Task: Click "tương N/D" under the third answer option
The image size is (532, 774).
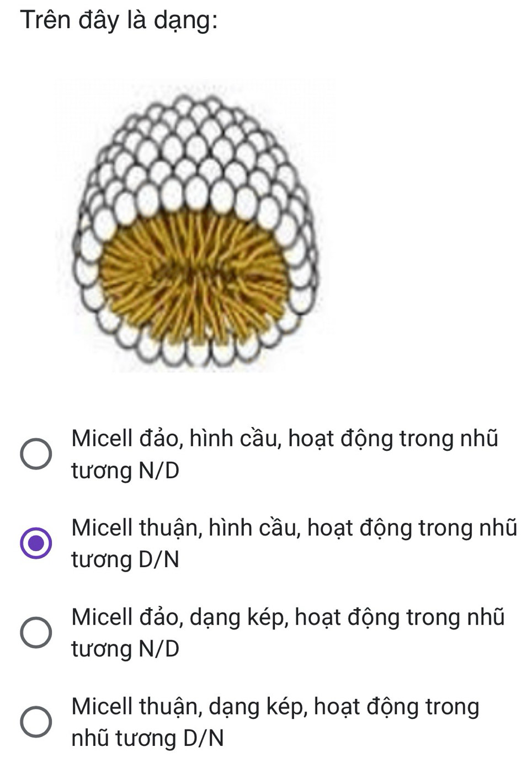Action: 125,649
